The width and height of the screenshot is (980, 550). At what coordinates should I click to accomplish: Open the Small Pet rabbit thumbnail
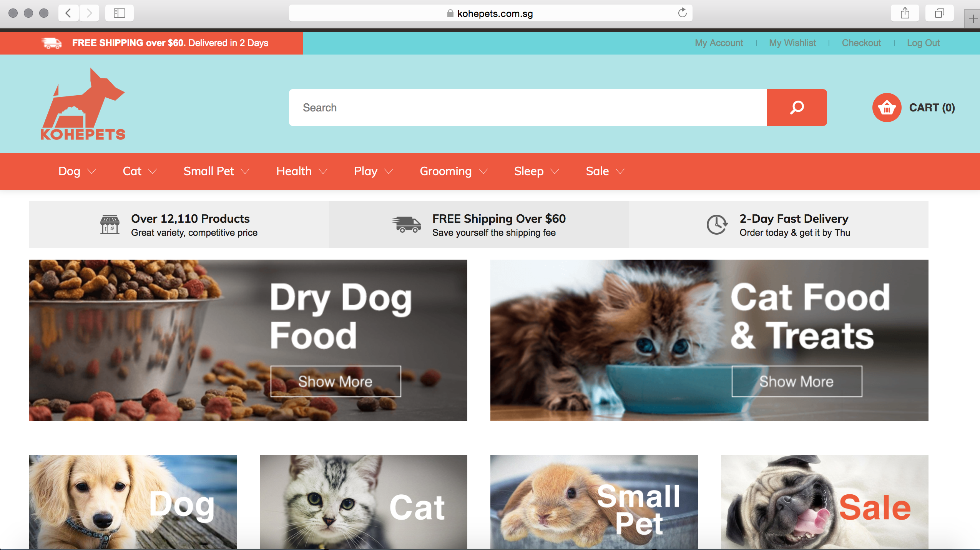tap(594, 502)
